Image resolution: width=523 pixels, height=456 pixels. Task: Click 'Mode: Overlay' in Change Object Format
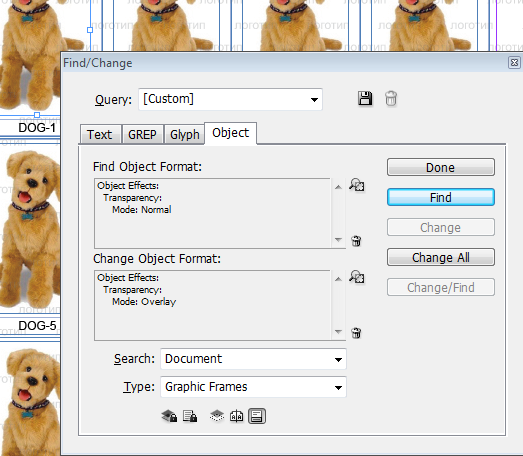144,302
